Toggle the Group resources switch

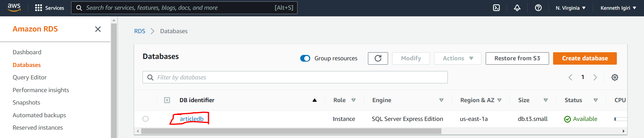coord(305,58)
